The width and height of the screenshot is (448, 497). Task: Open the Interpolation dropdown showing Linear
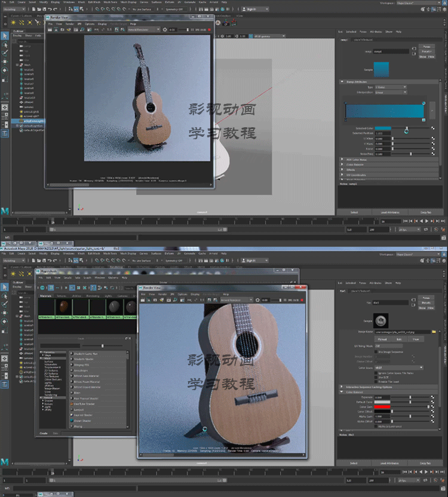pos(391,93)
